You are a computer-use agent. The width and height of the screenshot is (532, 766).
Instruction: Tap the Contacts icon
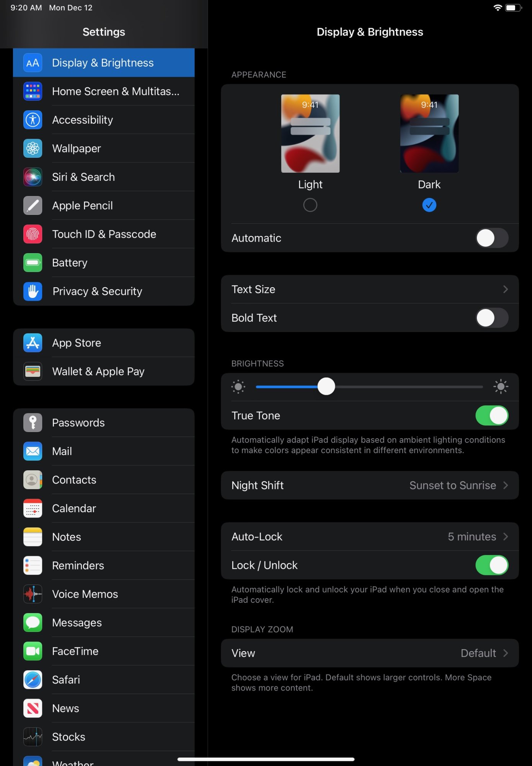33,480
